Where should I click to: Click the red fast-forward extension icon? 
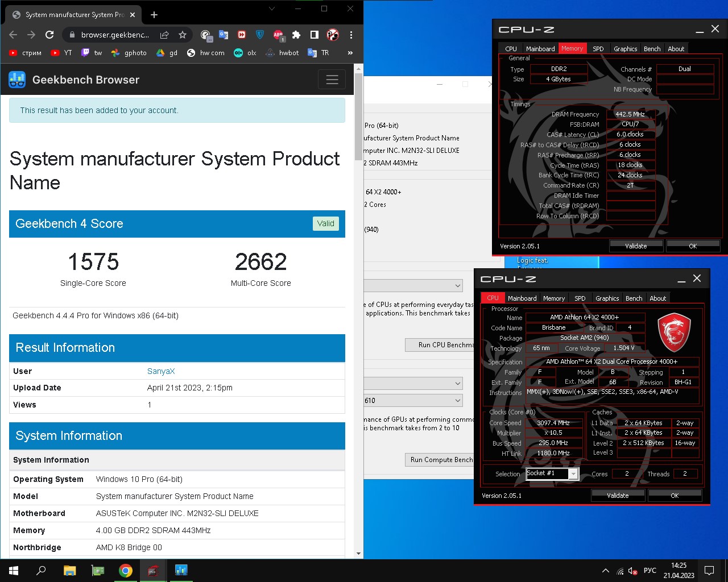click(242, 35)
